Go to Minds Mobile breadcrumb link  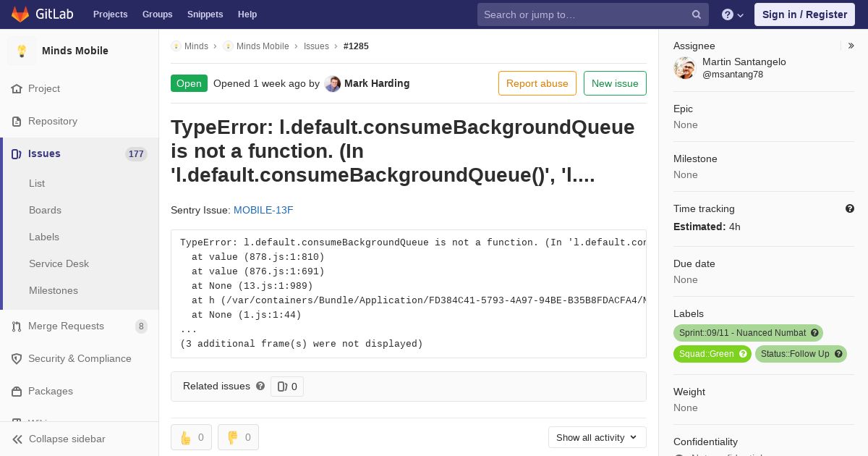(263, 46)
